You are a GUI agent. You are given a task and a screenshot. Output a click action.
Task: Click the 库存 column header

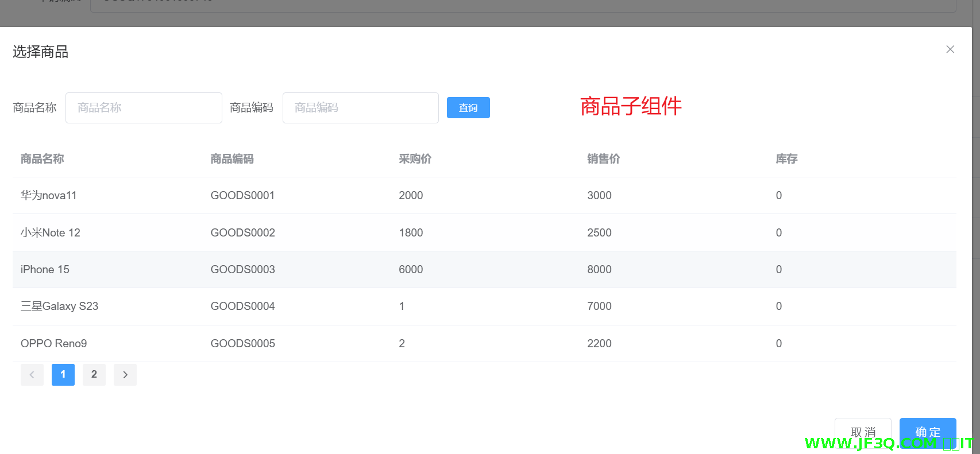(x=786, y=159)
